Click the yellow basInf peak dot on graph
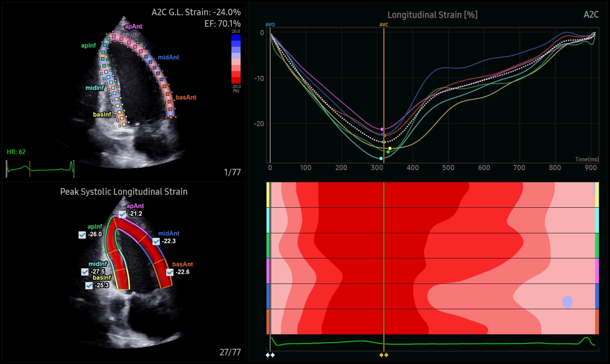Viewport: 610px width, 364px height. [x=390, y=149]
